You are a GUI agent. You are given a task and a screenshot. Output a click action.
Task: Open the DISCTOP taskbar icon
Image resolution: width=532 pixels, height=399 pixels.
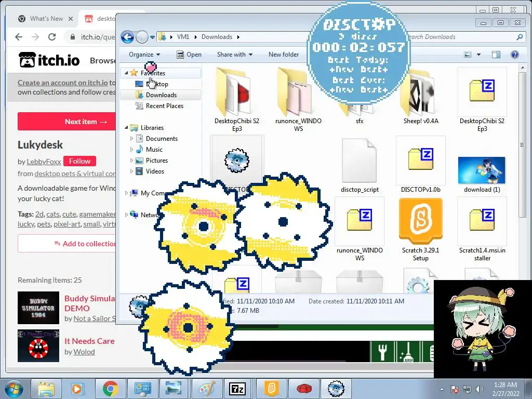coord(336,389)
